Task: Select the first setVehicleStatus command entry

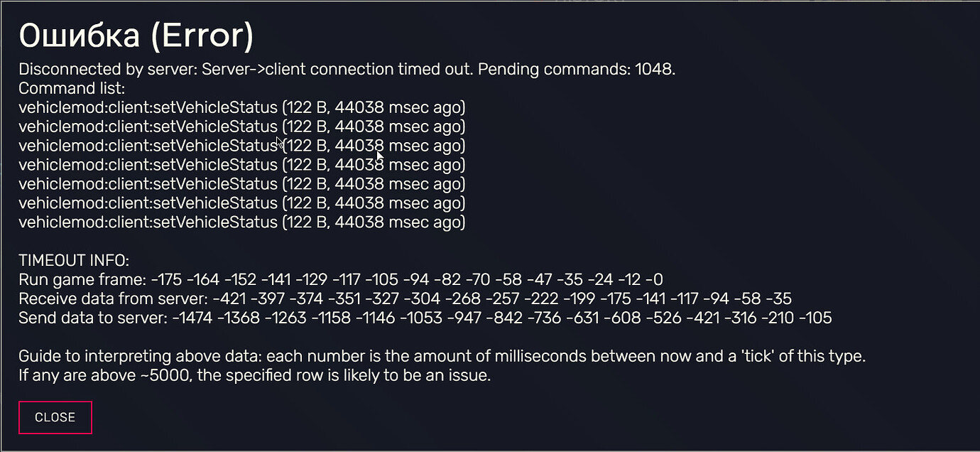Action: point(241,107)
